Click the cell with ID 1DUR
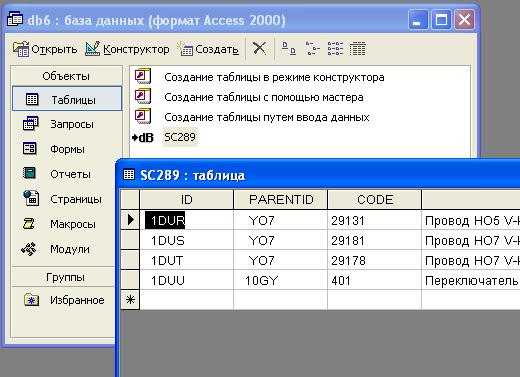Screen dimensions: 520x377 click(x=187, y=220)
